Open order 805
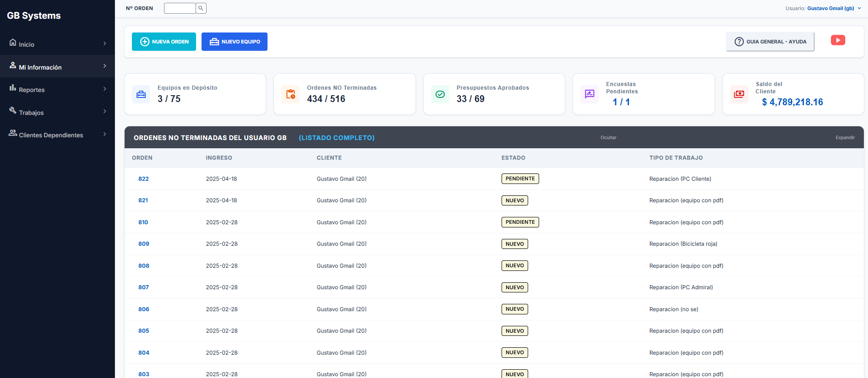868x378 pixels. [x=143, y=331]
